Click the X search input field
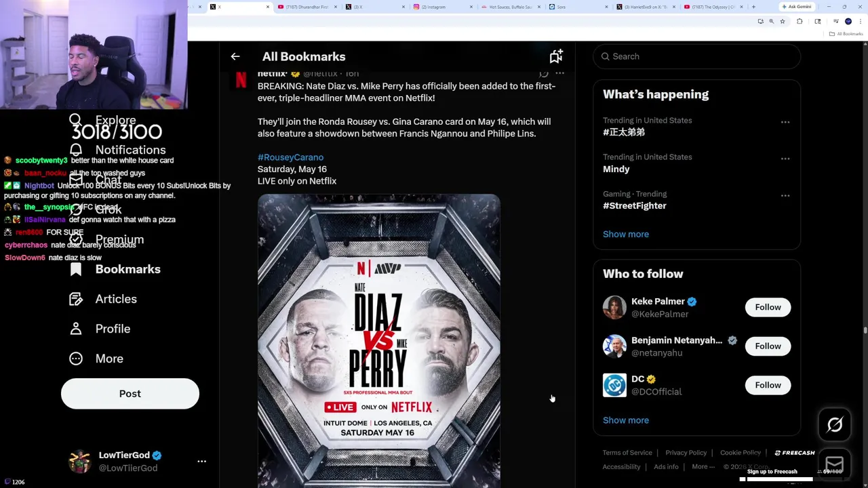Screen dimensions: 868x488 [x=697, y=56]
